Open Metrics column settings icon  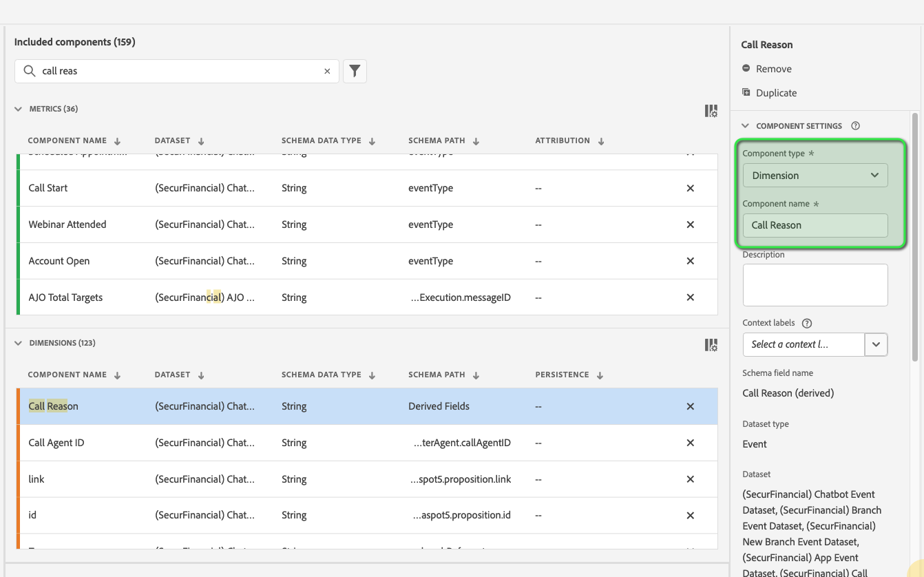point(711,111)
